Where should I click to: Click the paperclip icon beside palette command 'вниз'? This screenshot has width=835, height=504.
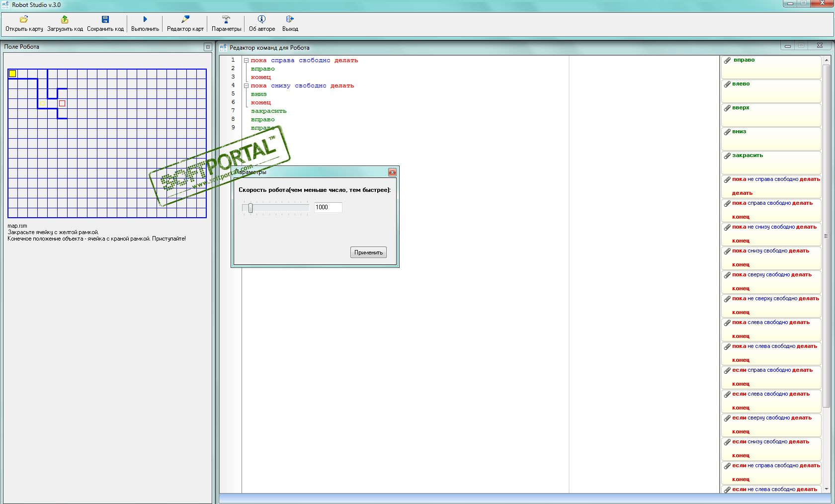point(727,132)
